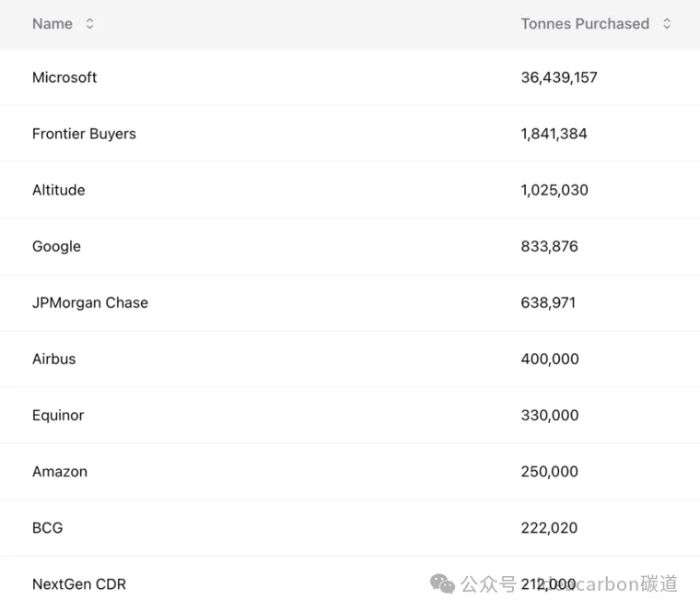Click Altitude in the Name column
The width and height of the screenshot is (700, 612).
pos(58,190)
